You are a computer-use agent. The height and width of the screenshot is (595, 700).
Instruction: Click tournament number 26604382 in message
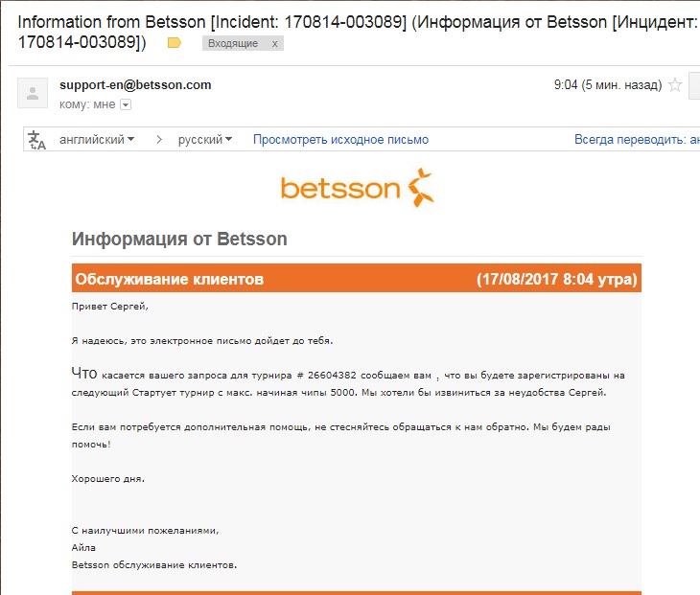click(332, 376)
